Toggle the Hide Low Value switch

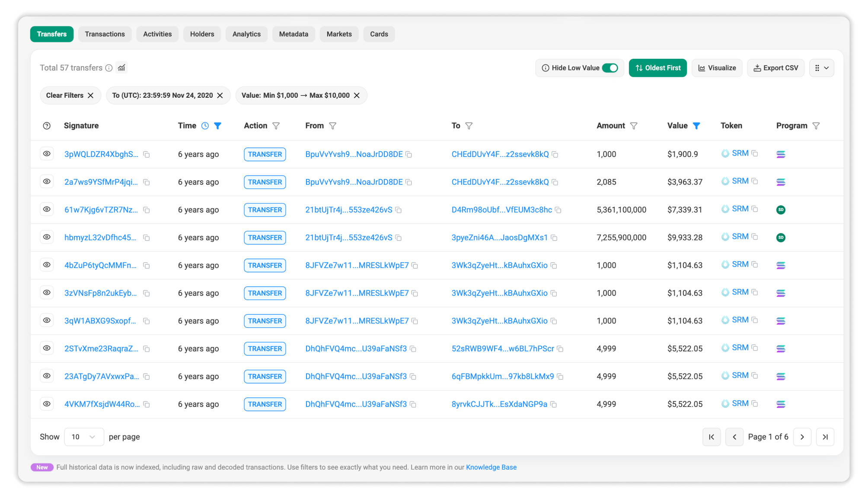pos(610,68)
